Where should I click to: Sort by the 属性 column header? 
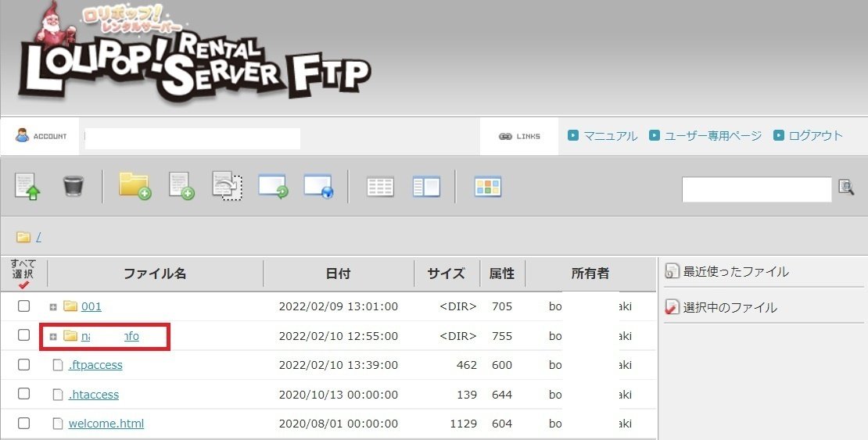502,274
